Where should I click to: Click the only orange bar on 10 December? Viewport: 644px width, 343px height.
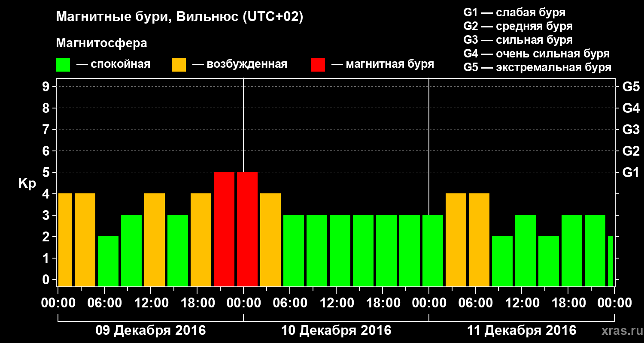pyautogui.click(x=270, y=240)
